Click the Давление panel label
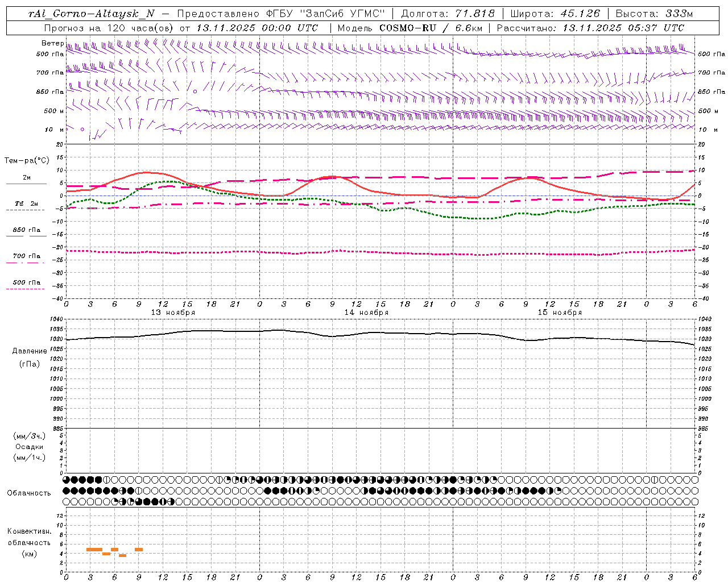Viewport: 728px width, 582px height. pos(30,351)
